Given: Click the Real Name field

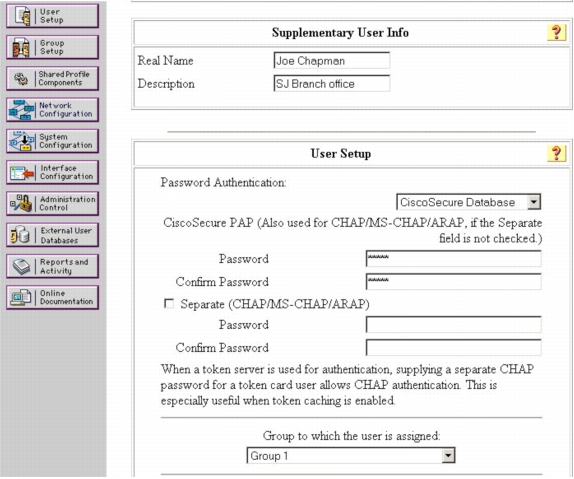Looking at the screenshot, I should coord(332,60).
